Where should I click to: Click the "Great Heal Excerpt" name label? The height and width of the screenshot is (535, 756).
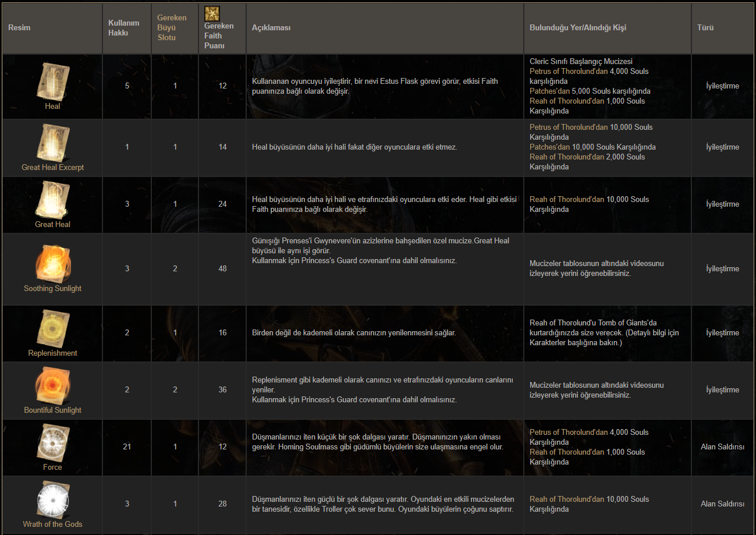pos(52,167)
